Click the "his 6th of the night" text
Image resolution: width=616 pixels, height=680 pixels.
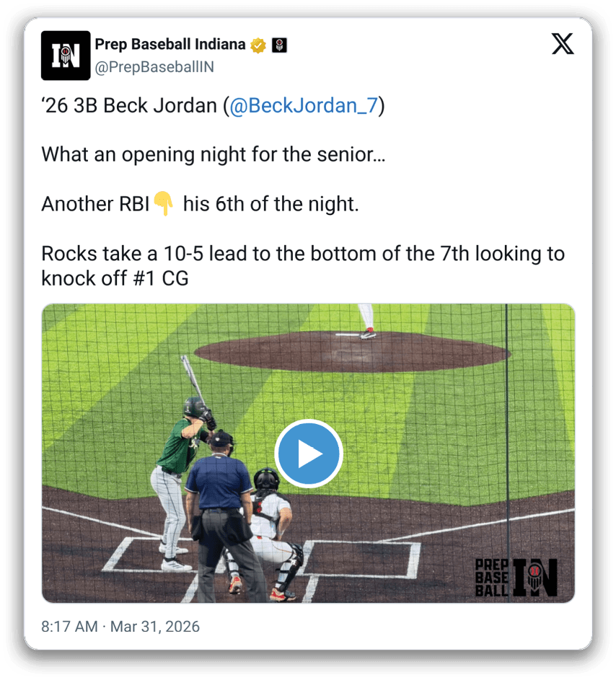270,204
